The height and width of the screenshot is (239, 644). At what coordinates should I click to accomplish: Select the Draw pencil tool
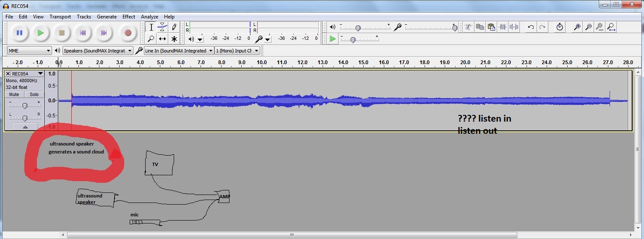[174, 27]
